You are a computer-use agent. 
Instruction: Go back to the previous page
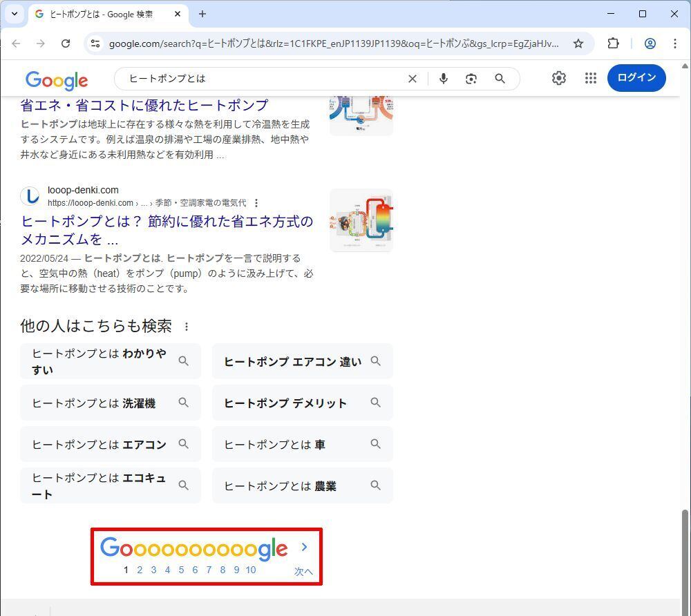[17, 44]
